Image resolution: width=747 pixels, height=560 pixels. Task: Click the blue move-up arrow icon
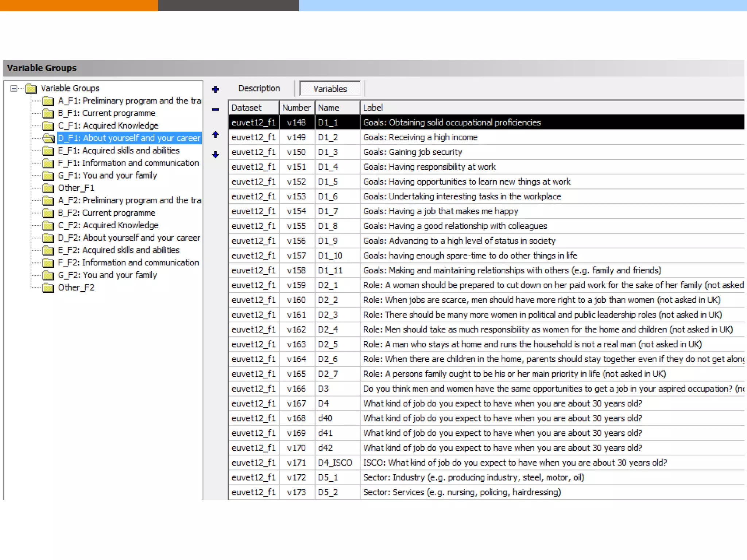[x=216, y=135]
